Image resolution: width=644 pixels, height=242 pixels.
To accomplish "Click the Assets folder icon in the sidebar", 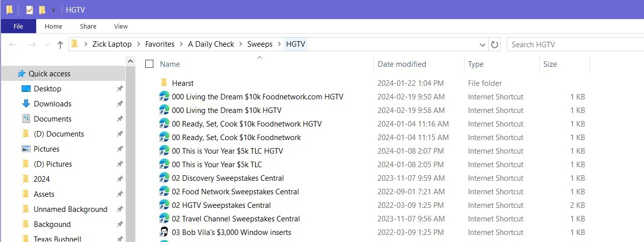I will tap(26, 194).
